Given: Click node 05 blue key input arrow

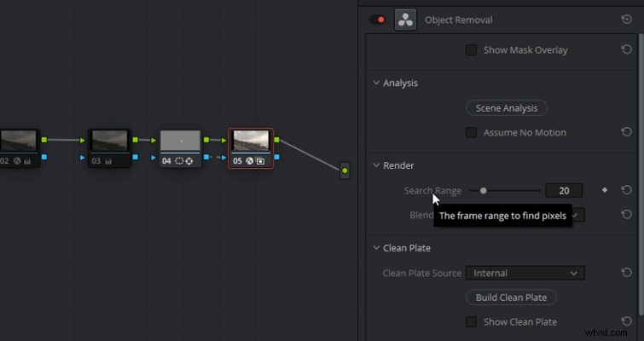Looking at the screenshot, I should coord(223,158).
